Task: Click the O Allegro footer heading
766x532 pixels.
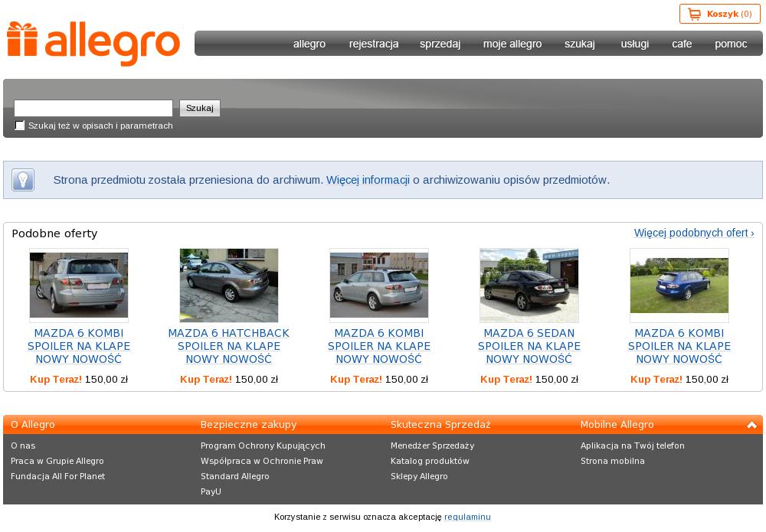Action: click(x=33, y=425)
